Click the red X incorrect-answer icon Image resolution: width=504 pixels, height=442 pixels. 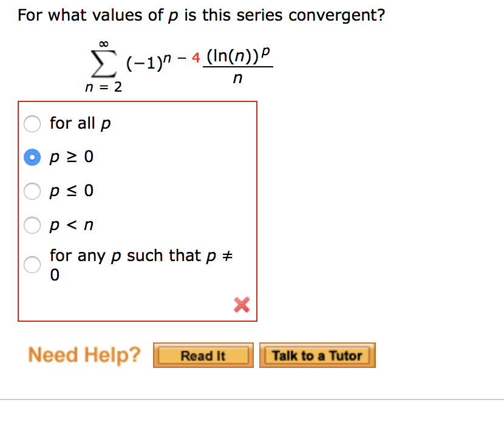[242, 305]
